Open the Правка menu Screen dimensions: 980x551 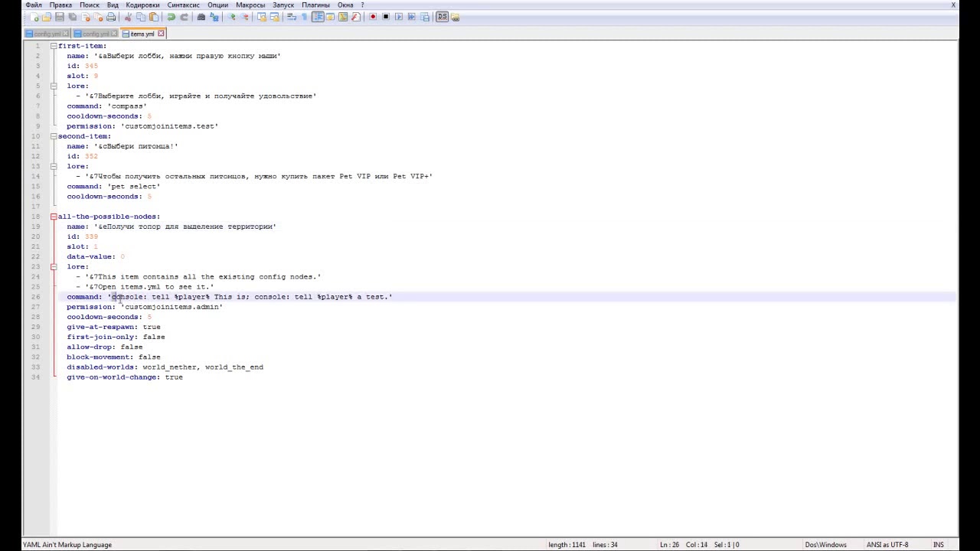tap(60, 5)
